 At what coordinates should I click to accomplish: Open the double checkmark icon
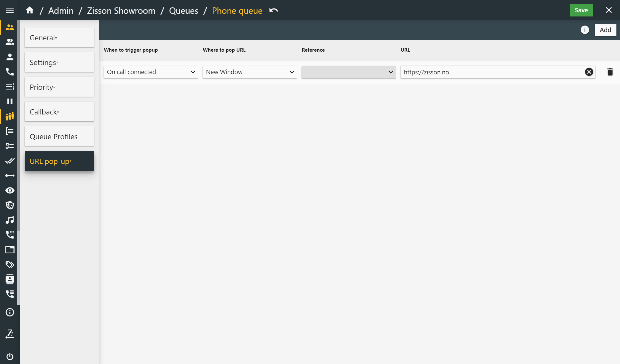click(10, 161)
